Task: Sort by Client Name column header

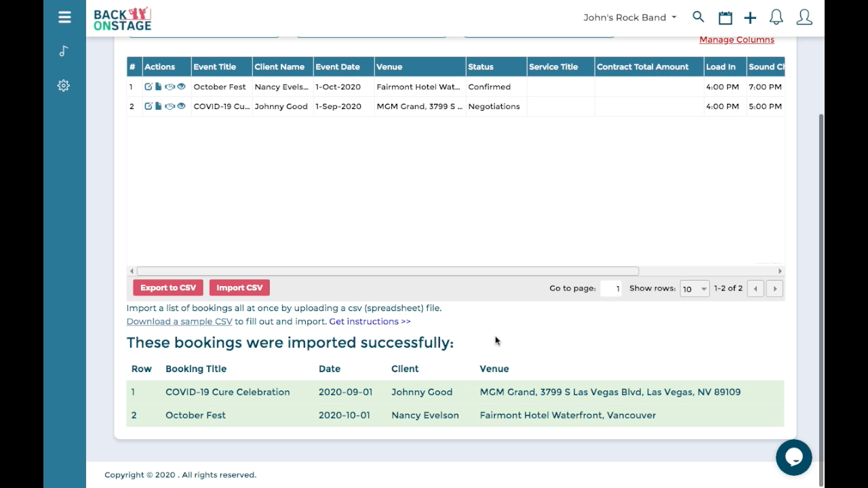Action: (282, 66)
